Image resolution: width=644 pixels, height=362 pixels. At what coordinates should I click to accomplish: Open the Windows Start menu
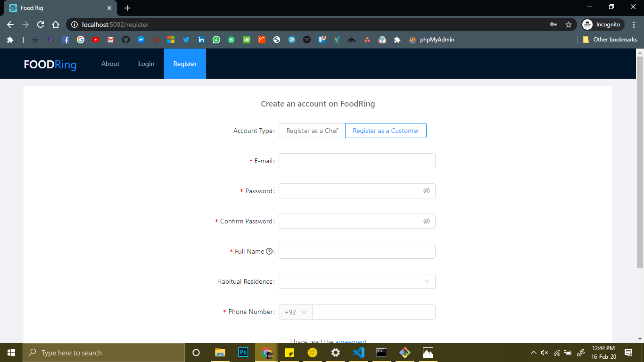[x=11, y=353]
